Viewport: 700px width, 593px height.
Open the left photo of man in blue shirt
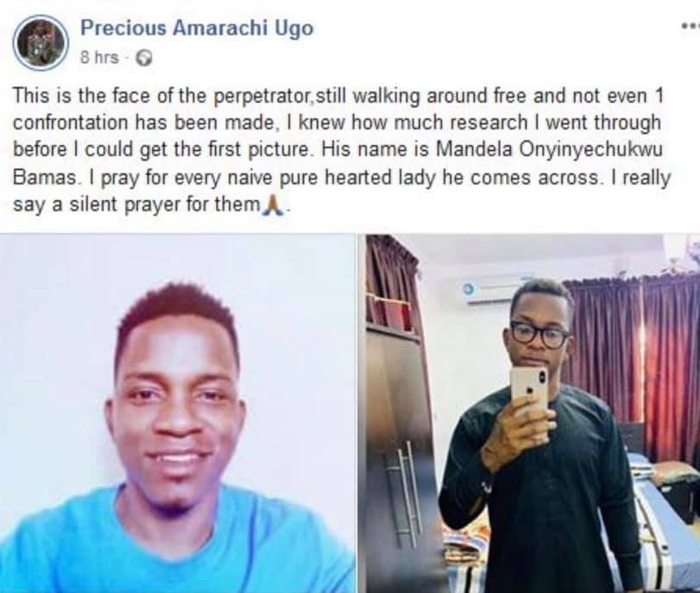pyautogui.click(x=177, y=413)
